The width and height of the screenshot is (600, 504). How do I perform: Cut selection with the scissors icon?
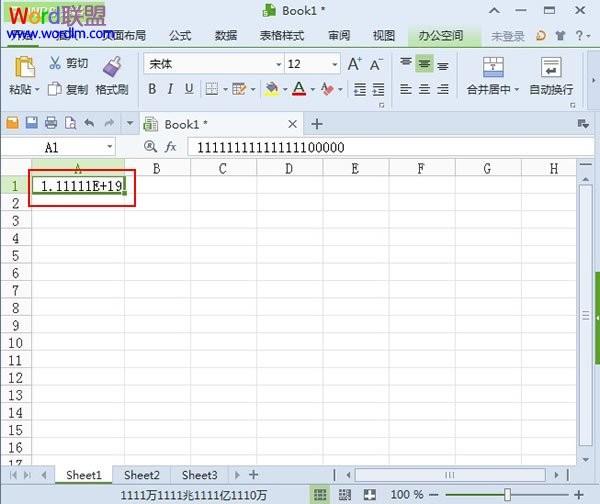click(55, 63)
